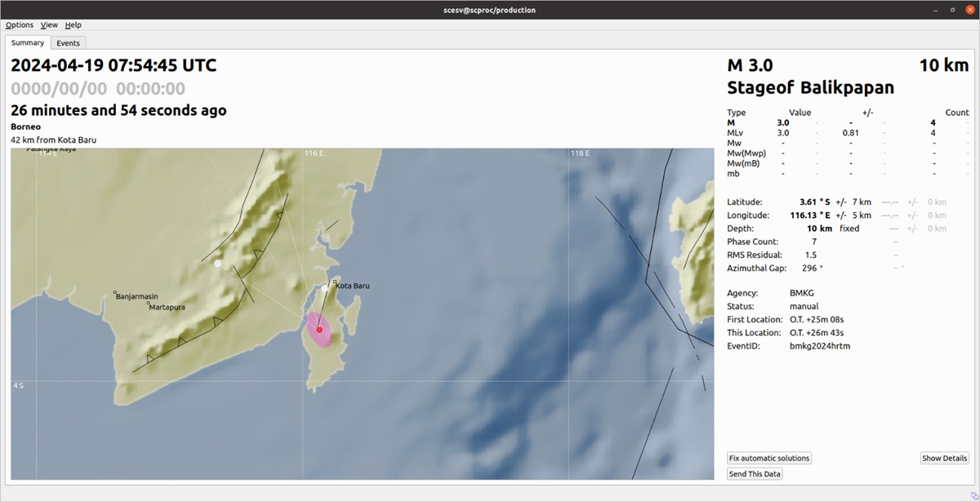Click the Send This Data button
980x502 pixels.
point(755,474)
